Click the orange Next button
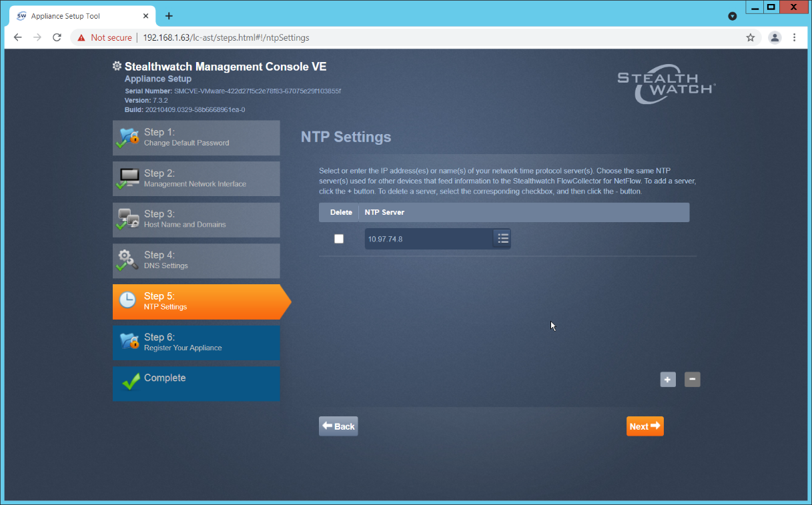Screen dimensions: 812x505 click(644, 426)
